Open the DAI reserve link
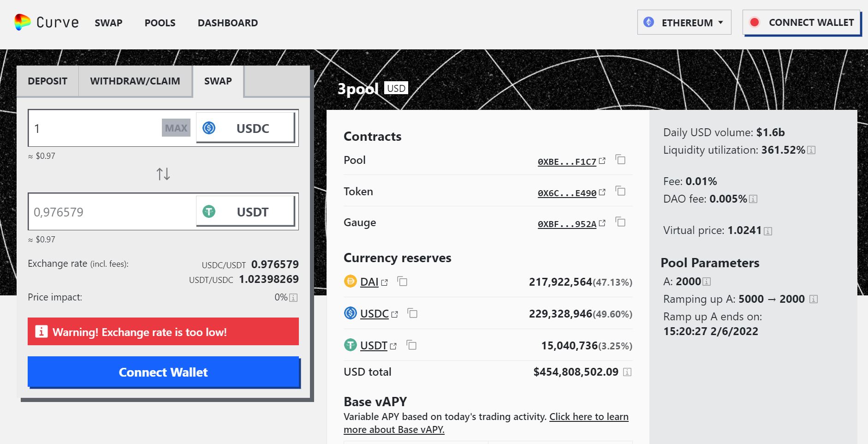 tap(369, 282)
